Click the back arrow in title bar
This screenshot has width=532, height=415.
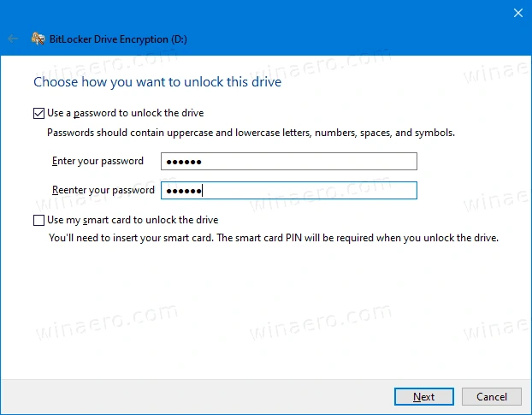13,39
